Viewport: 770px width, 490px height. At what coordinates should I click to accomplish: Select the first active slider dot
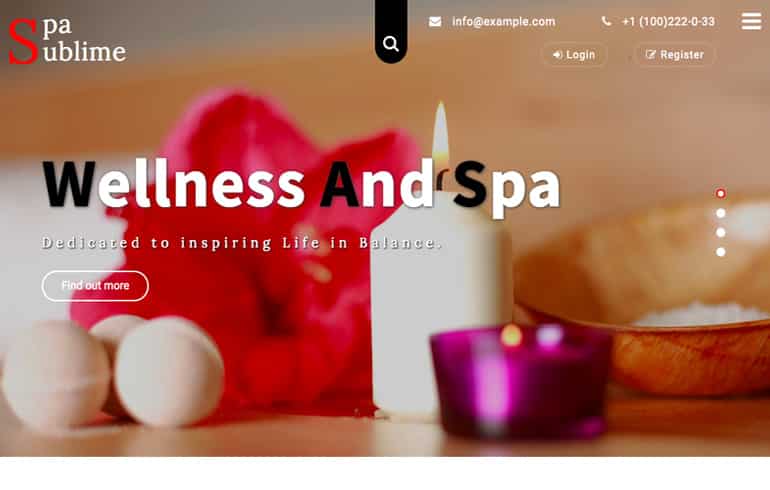[720, 193]
